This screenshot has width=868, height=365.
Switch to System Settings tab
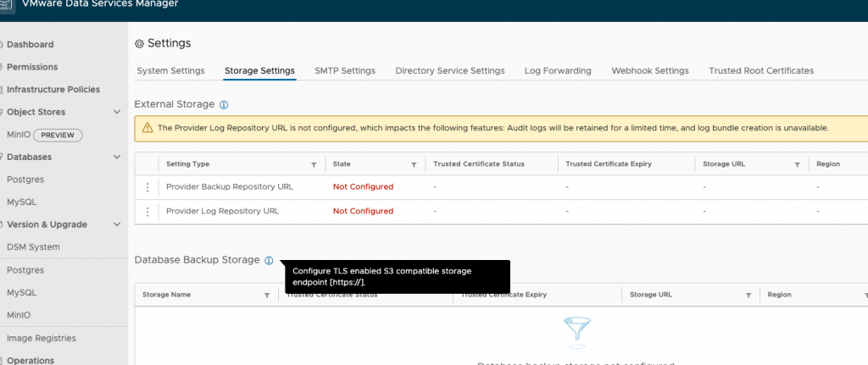[170, 71]
